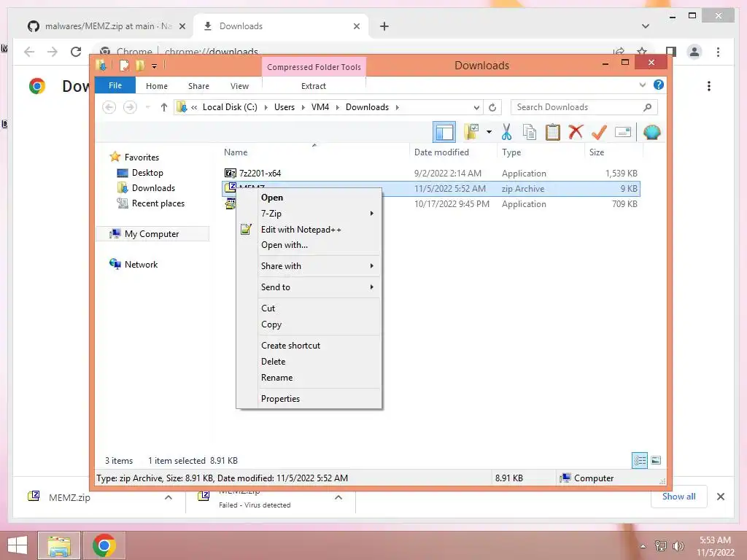Toggle the navigation pane toolbar button

(x=444, y=132)
